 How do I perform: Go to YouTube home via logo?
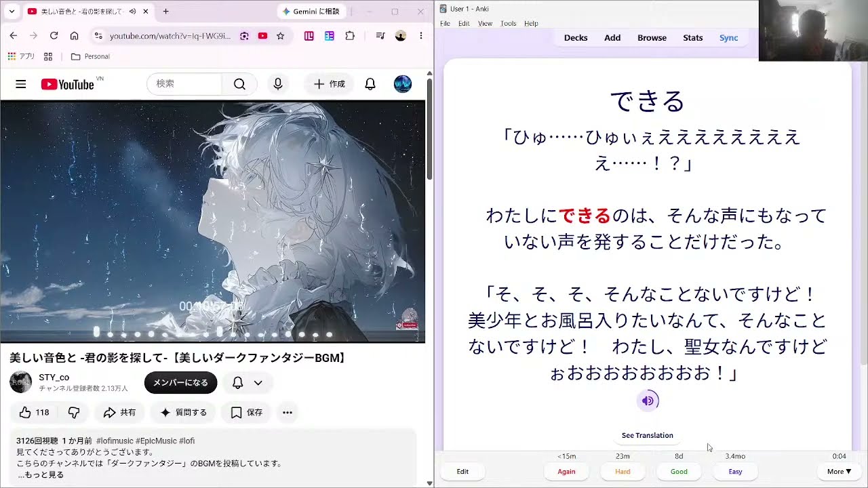point(68,84)
